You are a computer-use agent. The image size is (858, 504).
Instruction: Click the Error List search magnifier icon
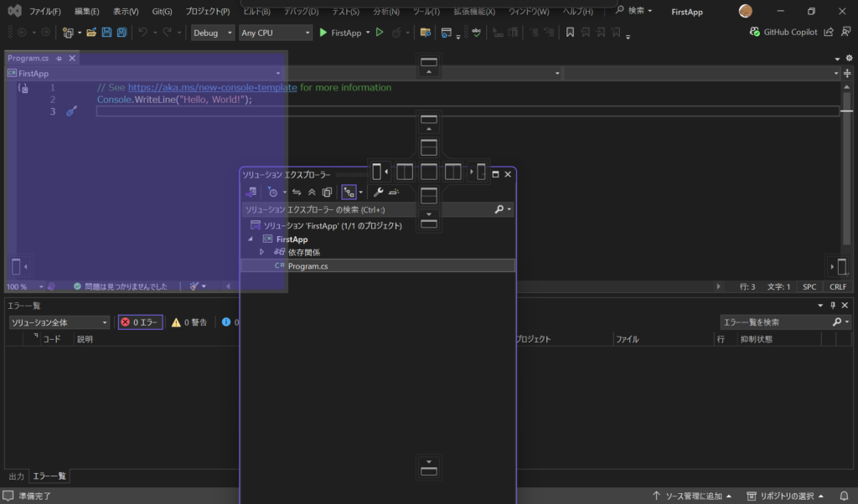[837, 322]
